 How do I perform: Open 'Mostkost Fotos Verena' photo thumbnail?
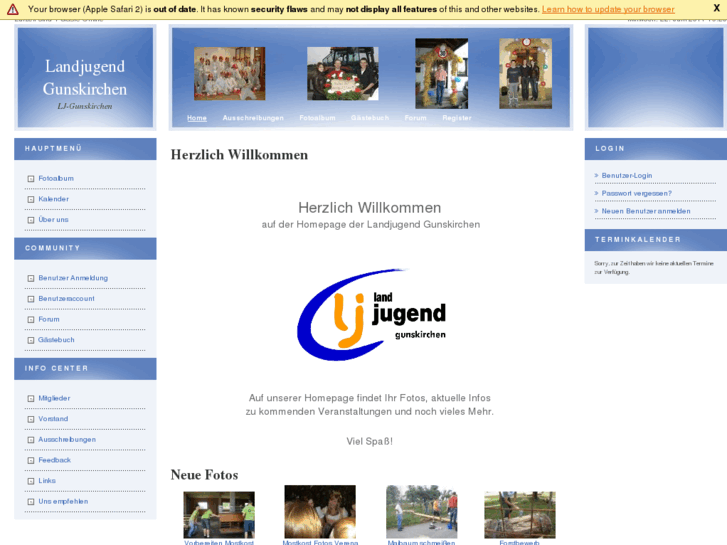coord(320,512)
